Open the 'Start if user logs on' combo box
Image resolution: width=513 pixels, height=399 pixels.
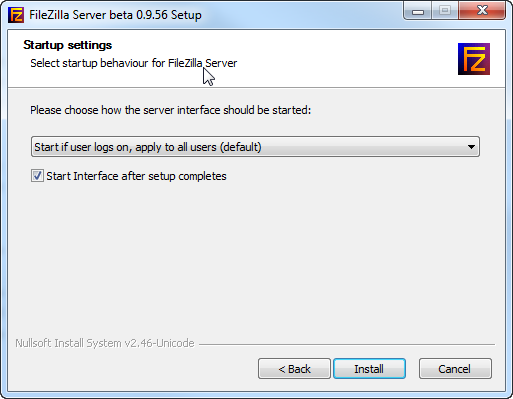tap(255, 146)
